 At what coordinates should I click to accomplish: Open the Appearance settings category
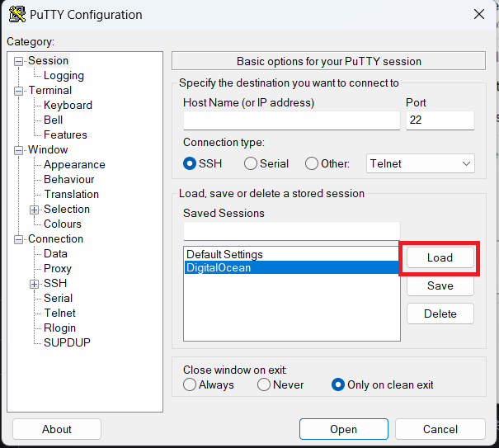coord(74,164)
